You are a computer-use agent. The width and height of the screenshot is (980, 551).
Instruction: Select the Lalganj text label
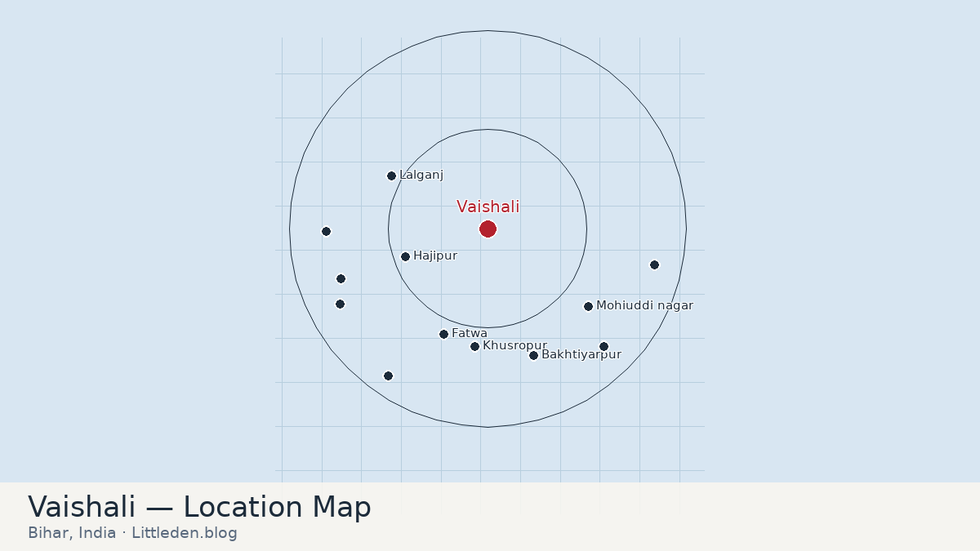tap(421, 175)
